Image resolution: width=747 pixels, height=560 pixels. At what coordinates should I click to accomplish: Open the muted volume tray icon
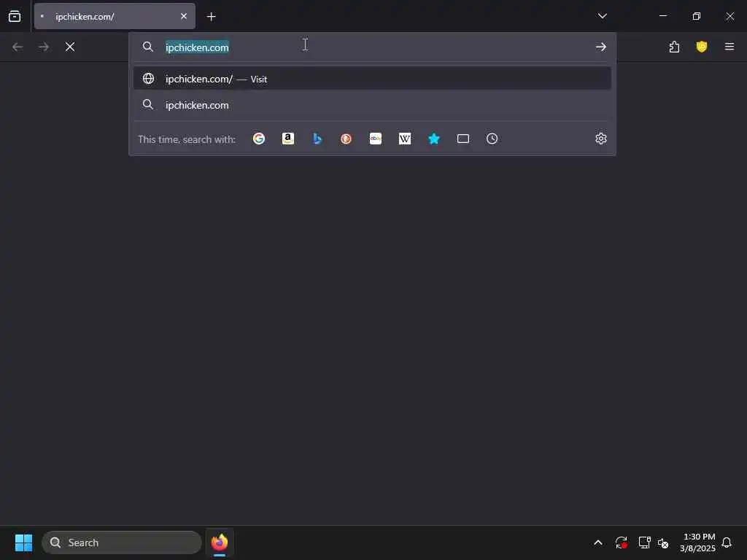tap(663, 542)
